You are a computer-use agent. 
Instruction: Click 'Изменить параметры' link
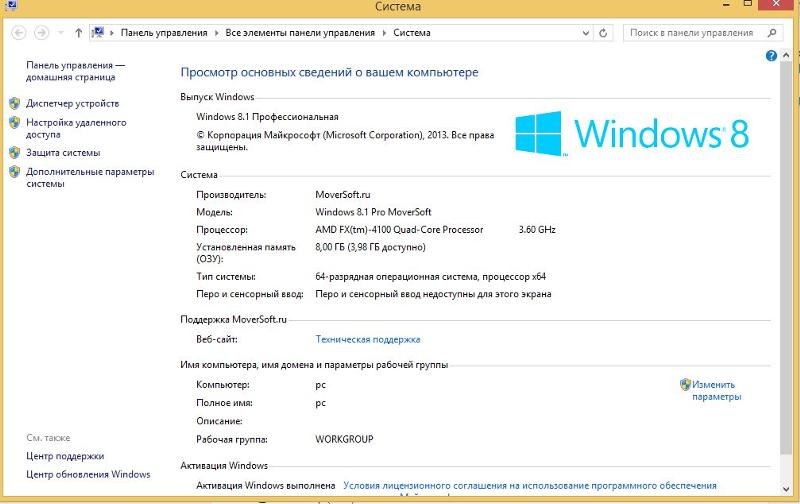tap(716, 390)
